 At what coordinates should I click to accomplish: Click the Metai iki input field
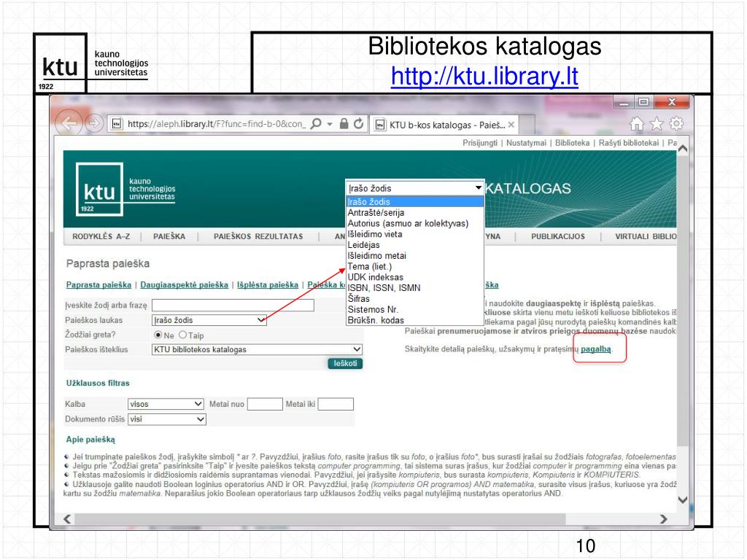(x=336, y=404)
